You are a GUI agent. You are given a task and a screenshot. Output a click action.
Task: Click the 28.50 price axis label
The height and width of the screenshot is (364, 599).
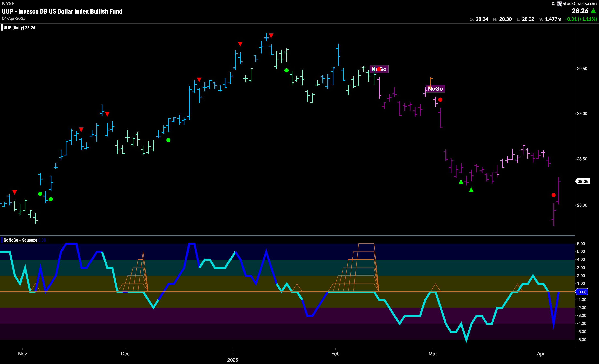pos(582,159)
